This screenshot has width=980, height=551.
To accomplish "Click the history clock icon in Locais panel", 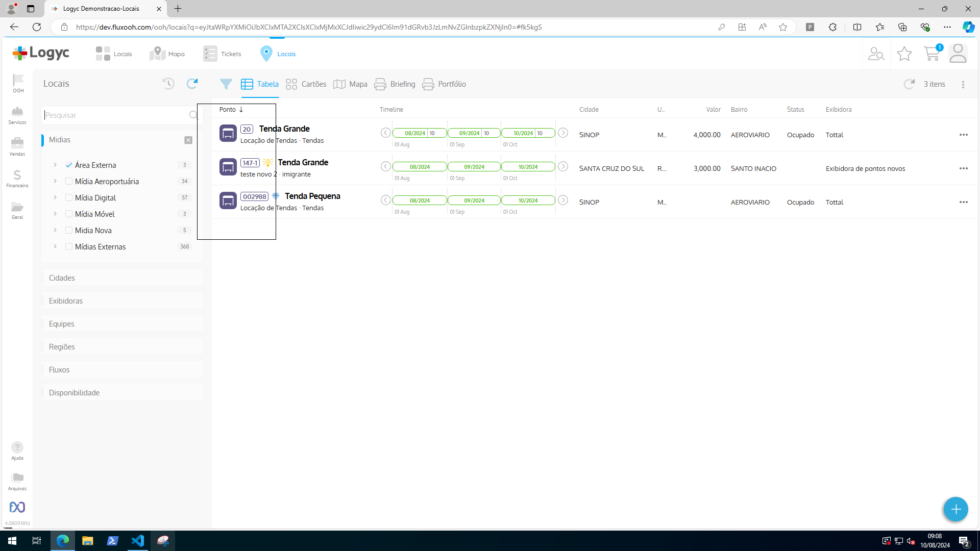I will pyautogui.click(x=168, y=84).
